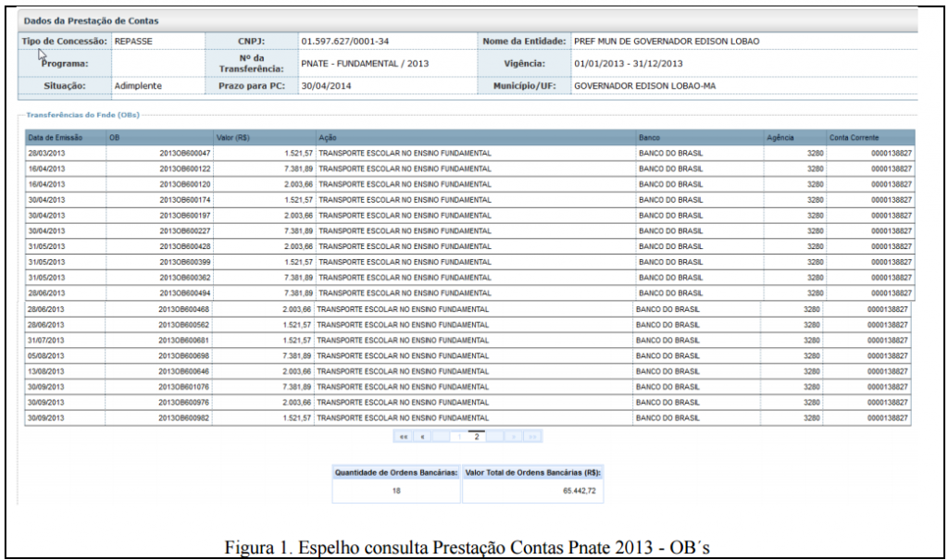Select page 2 in the paginator
The height and width of the screenshot is (560, 948).
(x=477, y=434)
